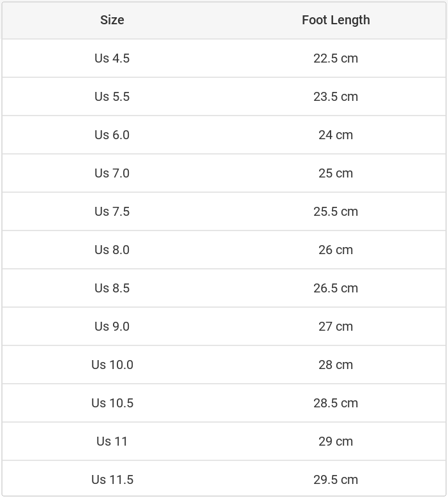This screenshot has height=498, width=448.
Task: Select the Us 4.5 size cell
Action: click(112, 58)
